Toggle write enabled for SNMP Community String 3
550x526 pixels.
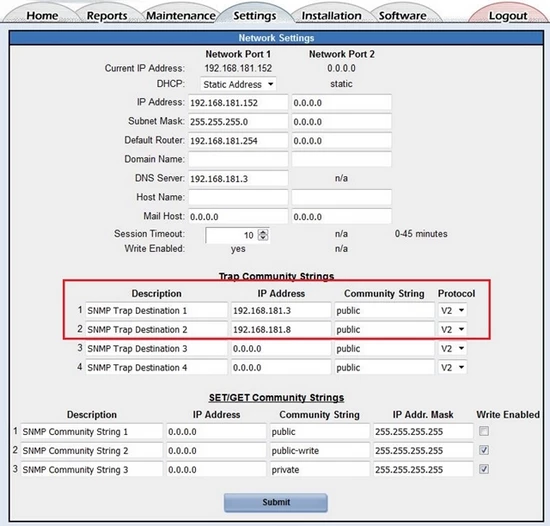[x=484, y=469]
